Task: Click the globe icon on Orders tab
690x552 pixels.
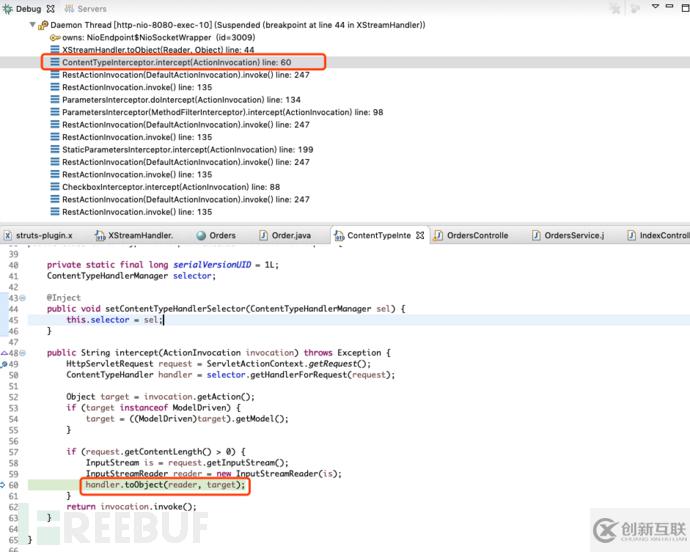Action: tap(201, 236)
